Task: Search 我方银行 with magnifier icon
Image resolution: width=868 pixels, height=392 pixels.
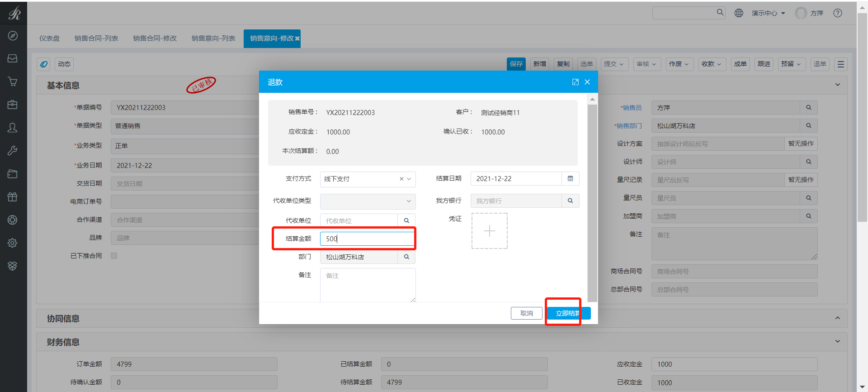Action: tap(571, 201)
